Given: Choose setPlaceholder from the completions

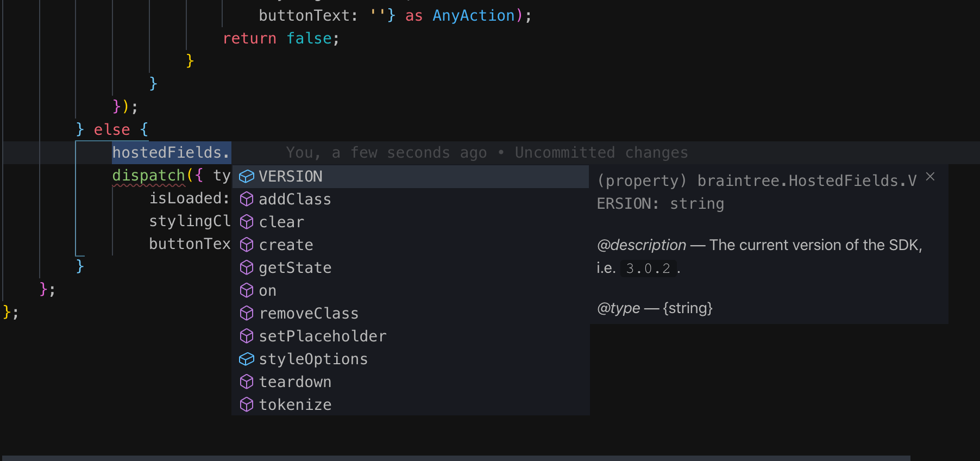Looking at the screenshot, I should coord(323,336).
